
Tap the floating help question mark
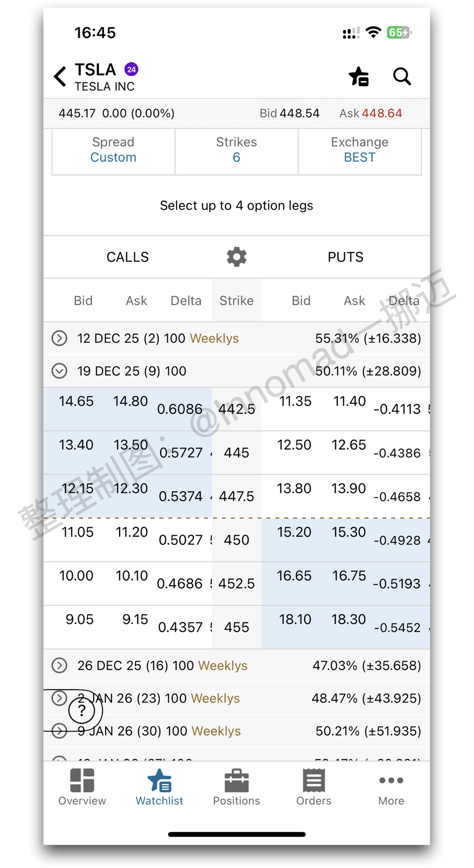coord(82,710)
